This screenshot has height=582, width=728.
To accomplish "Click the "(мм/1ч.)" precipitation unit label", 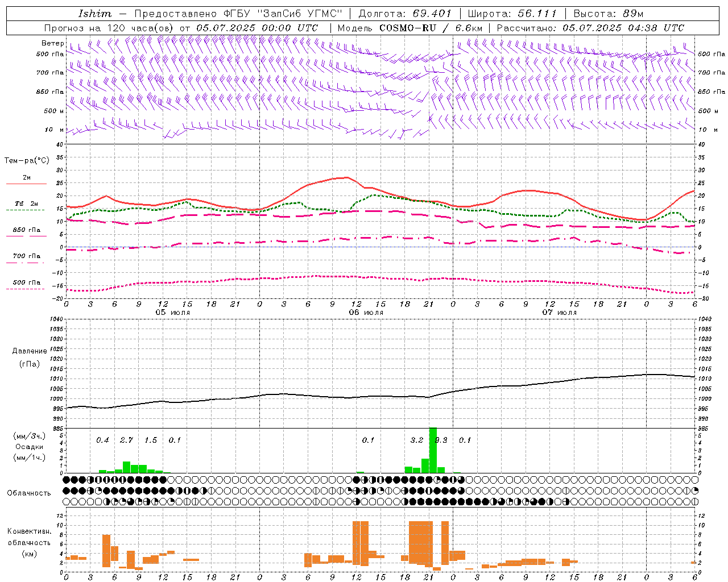I will click(30, 458).
